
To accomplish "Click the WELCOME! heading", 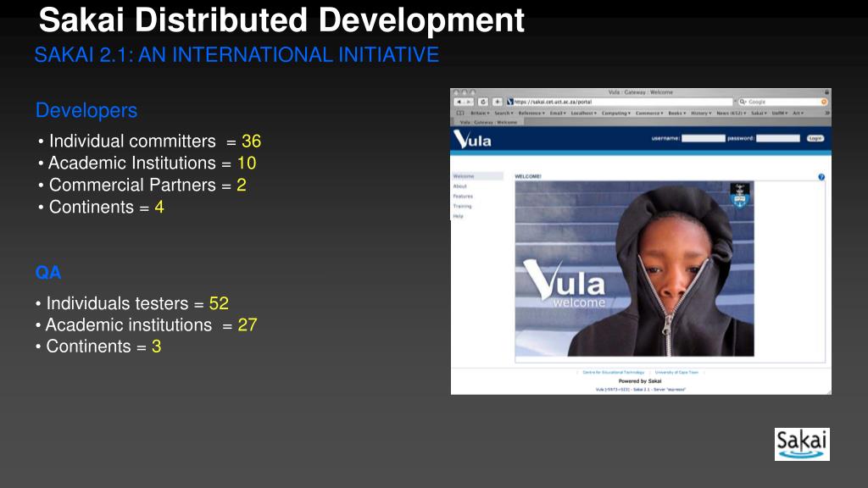I will tap(528, 176).
